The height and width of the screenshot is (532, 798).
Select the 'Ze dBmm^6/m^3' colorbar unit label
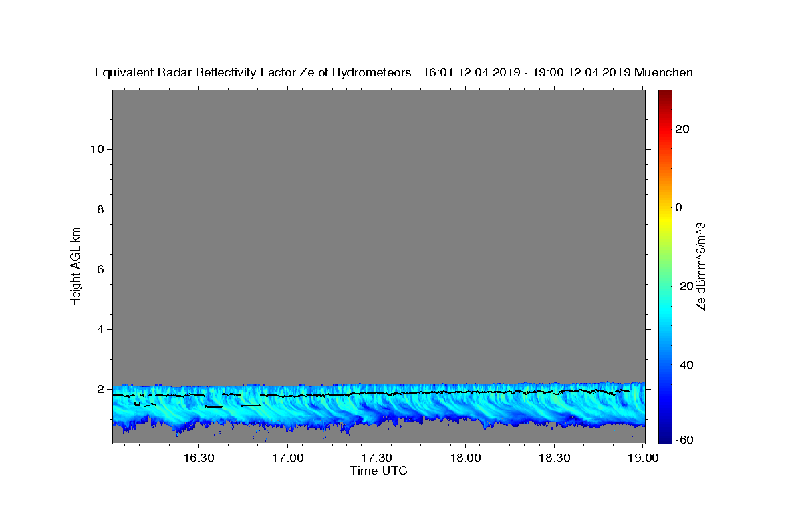coord(700,266)
